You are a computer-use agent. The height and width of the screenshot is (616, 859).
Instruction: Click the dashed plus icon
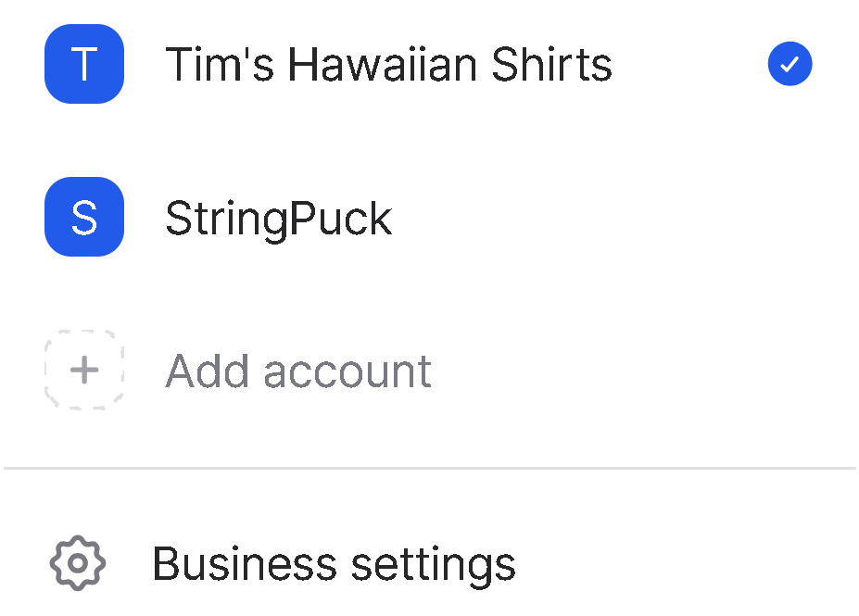(x=83, y=371)
